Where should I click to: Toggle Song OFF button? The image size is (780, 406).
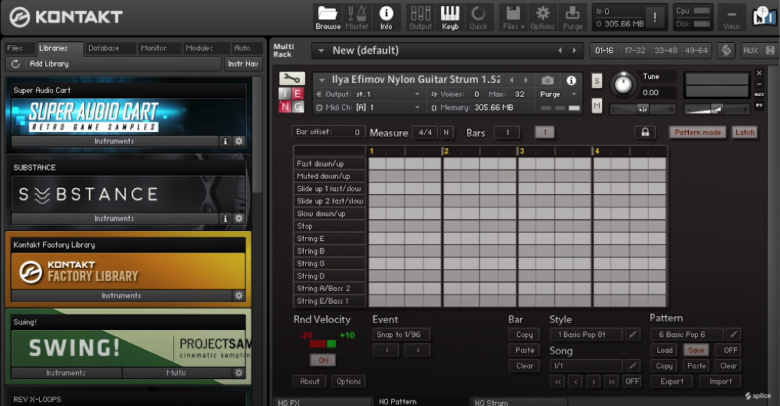[632, 382]
